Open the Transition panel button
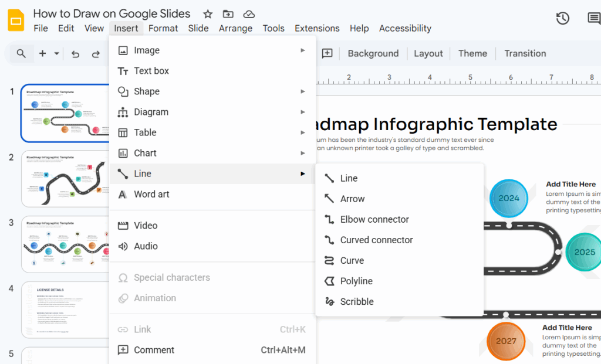Screen dimensions: 601x364 [x=525, y=53]
